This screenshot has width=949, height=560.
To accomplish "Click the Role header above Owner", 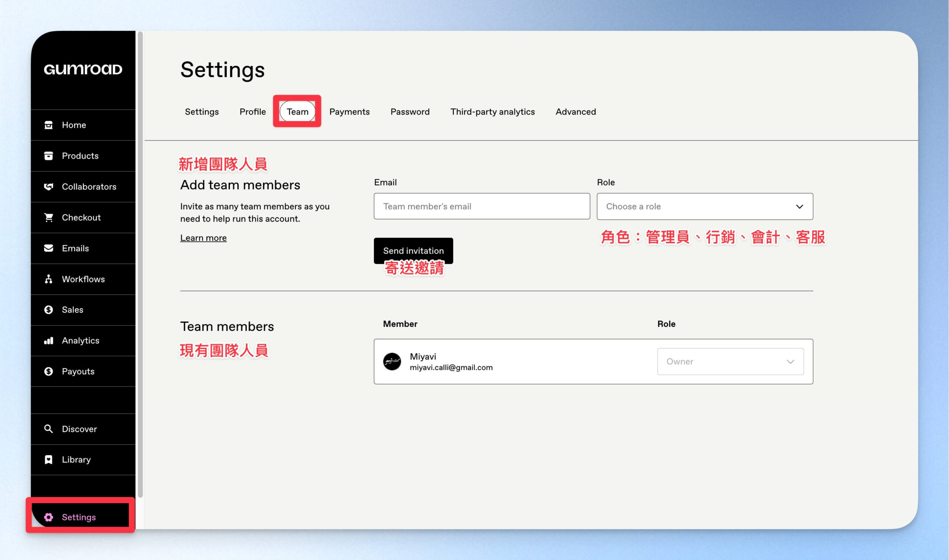I will pyautogui.click(x=667, y=324).
